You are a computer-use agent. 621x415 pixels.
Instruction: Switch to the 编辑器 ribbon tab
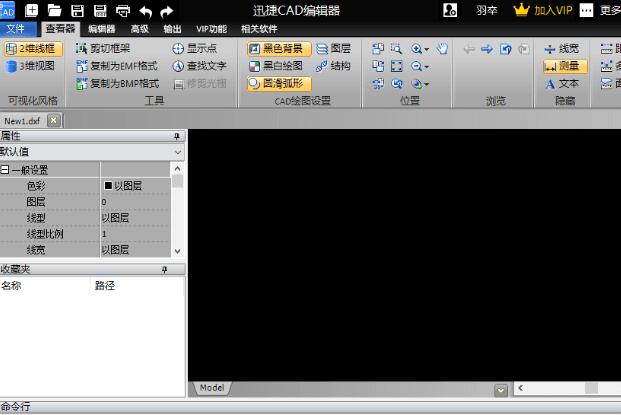101,29
